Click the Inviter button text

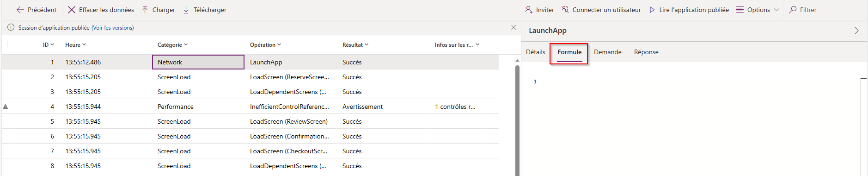(545, 10)
